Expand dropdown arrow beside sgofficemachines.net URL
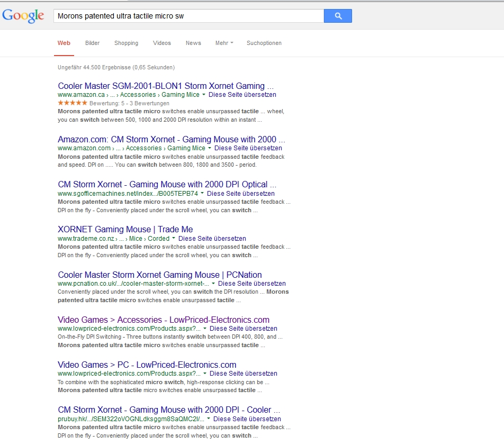Screen dimensions: 504x445 point(202,193)
